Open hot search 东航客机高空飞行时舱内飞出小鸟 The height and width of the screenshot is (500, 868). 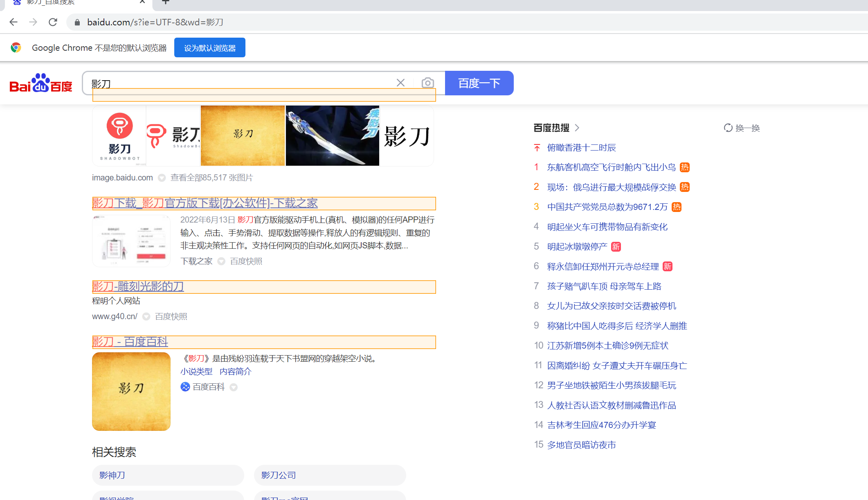tap(612, 167)
